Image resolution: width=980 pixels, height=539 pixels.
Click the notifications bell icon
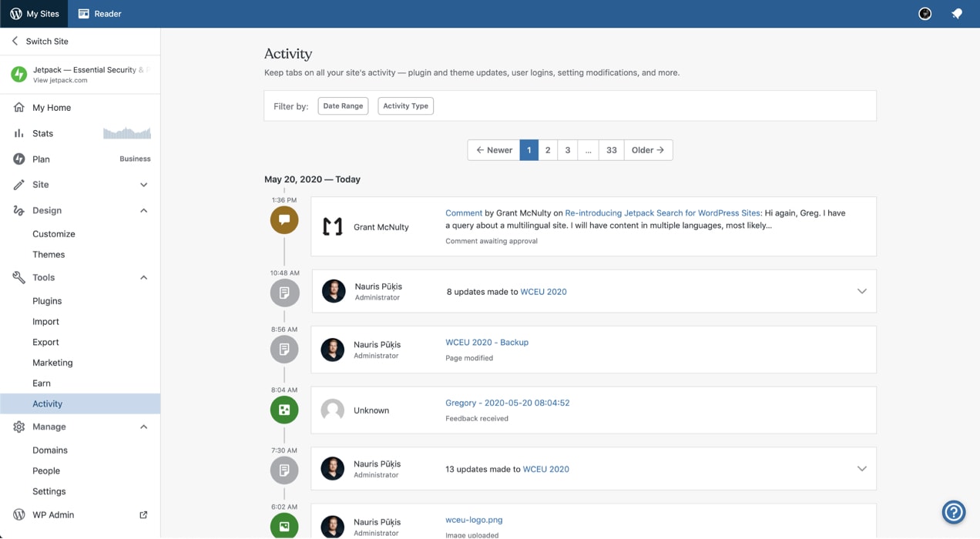(957, 14)
